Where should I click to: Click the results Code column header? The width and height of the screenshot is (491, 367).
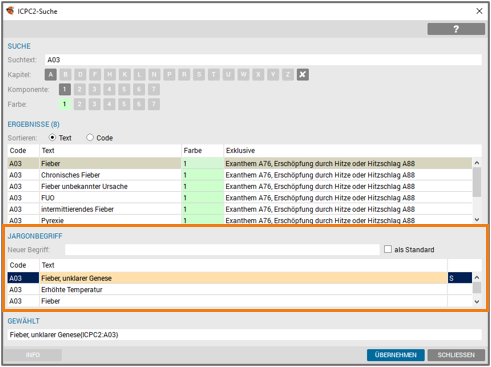[x=23, y=151]
